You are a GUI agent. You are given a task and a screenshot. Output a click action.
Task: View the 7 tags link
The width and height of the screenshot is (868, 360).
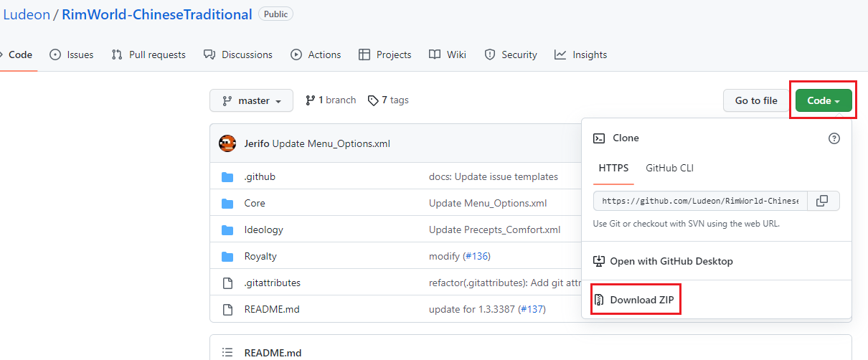click(388, 100)
